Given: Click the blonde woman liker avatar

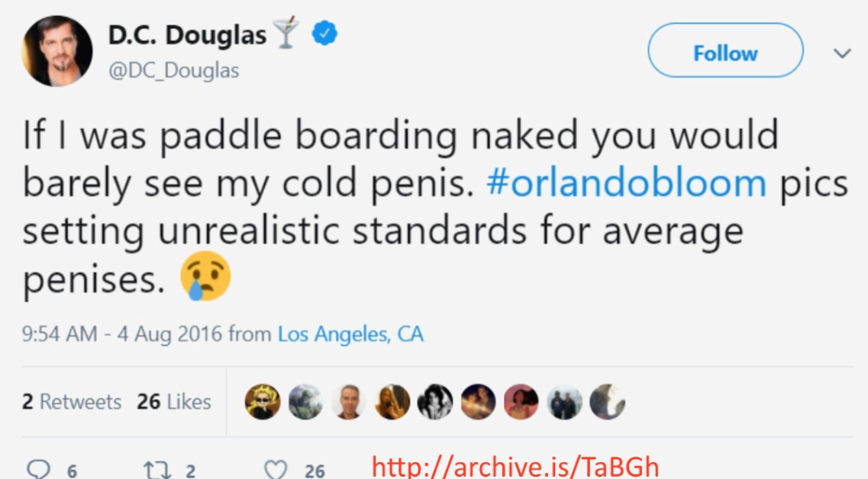Looking at the screenshot, I should [x=392, y=401].
